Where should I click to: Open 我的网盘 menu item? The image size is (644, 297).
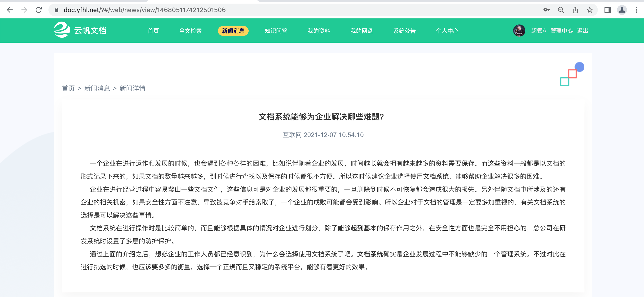361,31
